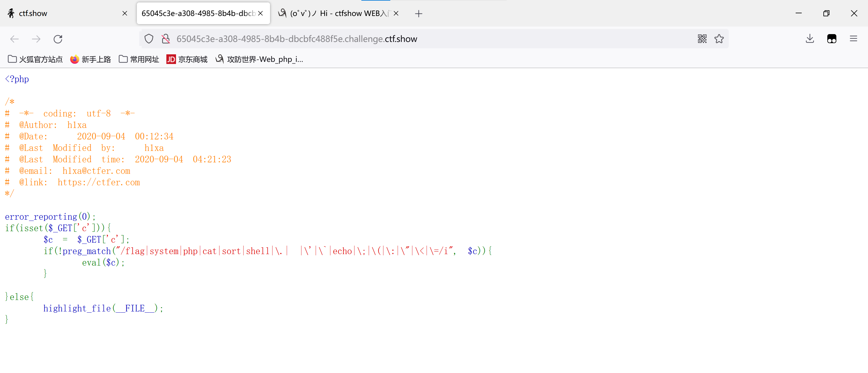Open the Tampermonkey extension icon
The image size is (868, 373).
(x=831, y=39)
